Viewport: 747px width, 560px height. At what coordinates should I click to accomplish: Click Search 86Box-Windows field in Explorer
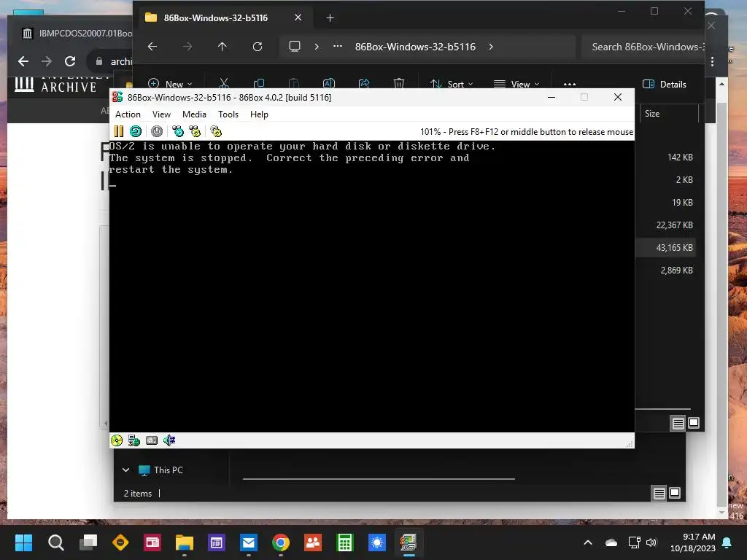[x=642, y=47]
